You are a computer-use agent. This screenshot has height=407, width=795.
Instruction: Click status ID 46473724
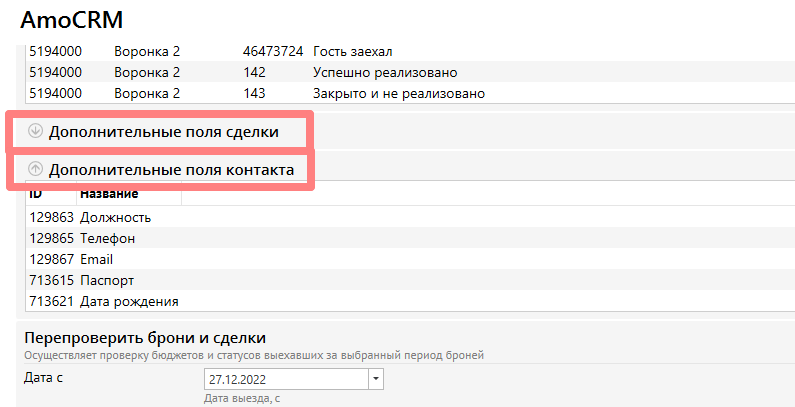(273, 51)
